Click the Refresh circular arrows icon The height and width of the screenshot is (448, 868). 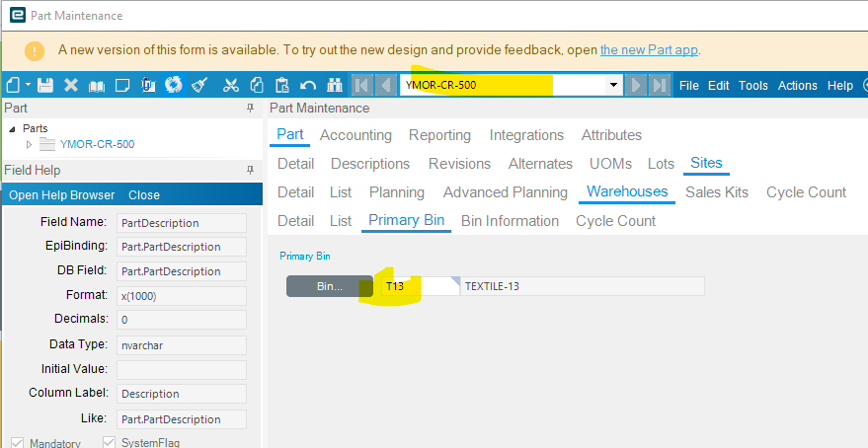(173, 85)
